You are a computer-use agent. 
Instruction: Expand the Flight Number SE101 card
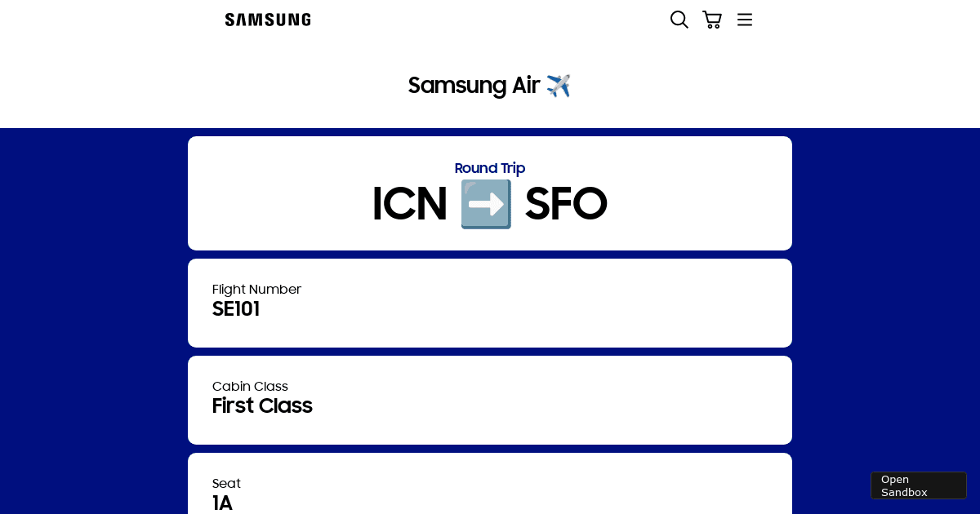490,303
